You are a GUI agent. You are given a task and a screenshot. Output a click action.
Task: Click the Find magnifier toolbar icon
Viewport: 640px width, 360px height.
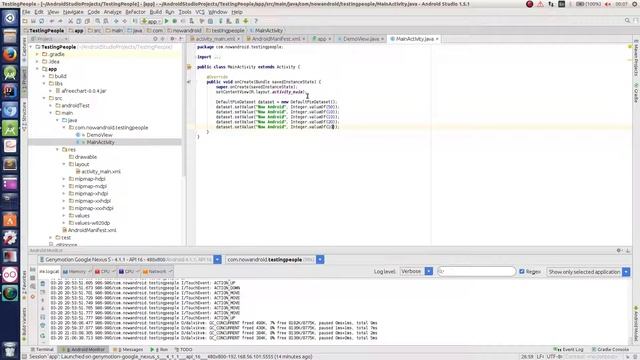point(98,21)
